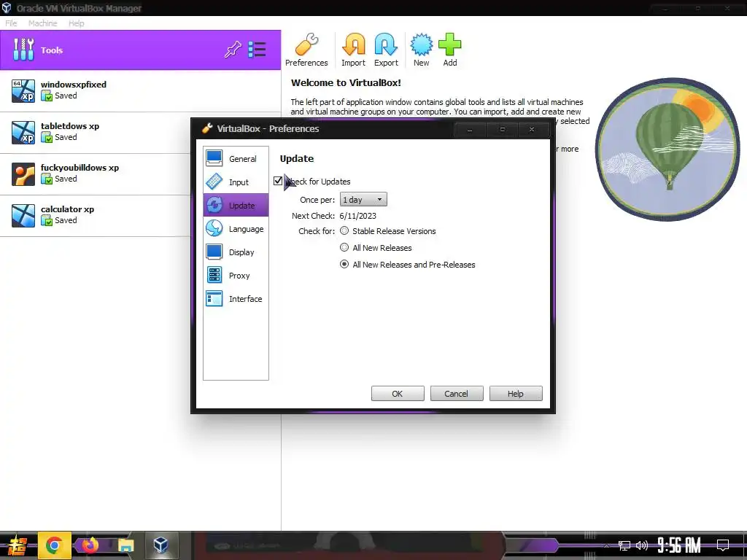Select the tabletdows xp virtual machine
Image resolution: width=747 pixels, height=560 pixels.
point(96,133)
